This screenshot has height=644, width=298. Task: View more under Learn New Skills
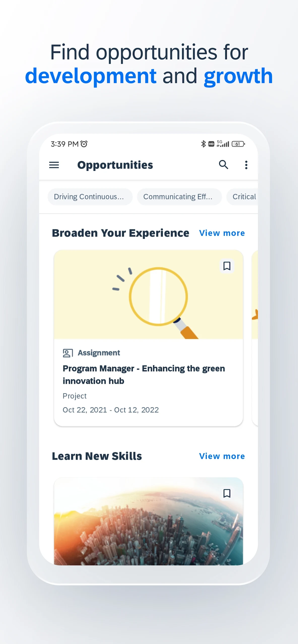coord(222,456)
